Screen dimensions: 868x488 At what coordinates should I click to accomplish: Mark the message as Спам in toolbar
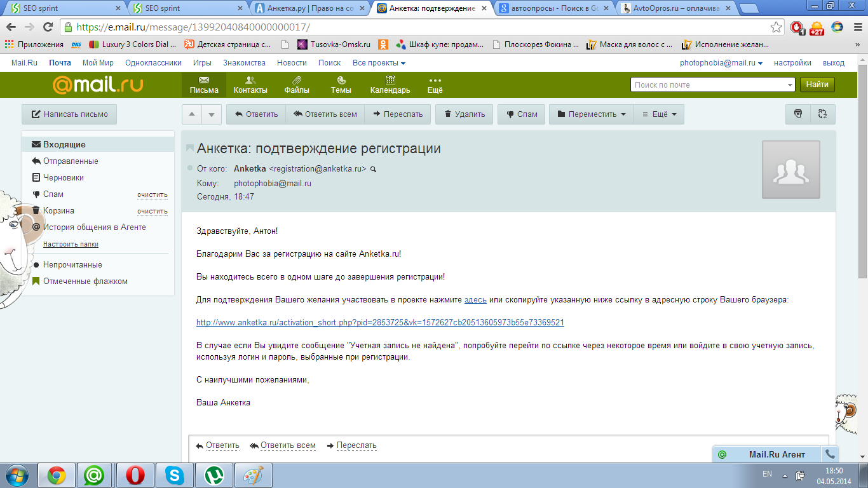(522, 114)
